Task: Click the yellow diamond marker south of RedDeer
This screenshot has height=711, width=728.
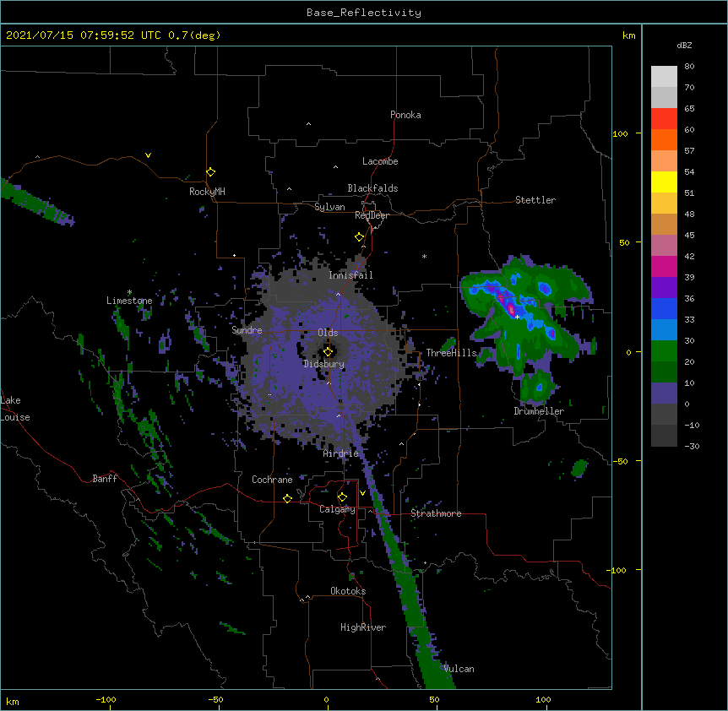Action: point(359,236)
